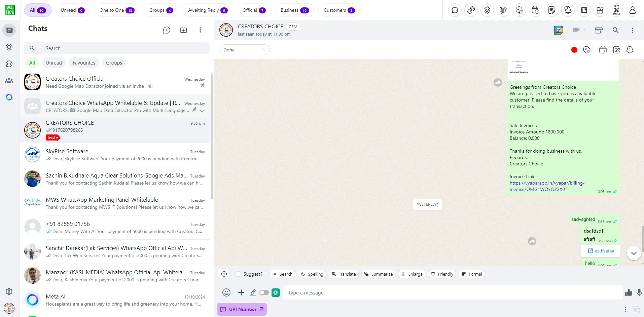This screenshot has width=644, height=317.
Task: Check the Suggest? checkbox
Action: tap(238, 274)
